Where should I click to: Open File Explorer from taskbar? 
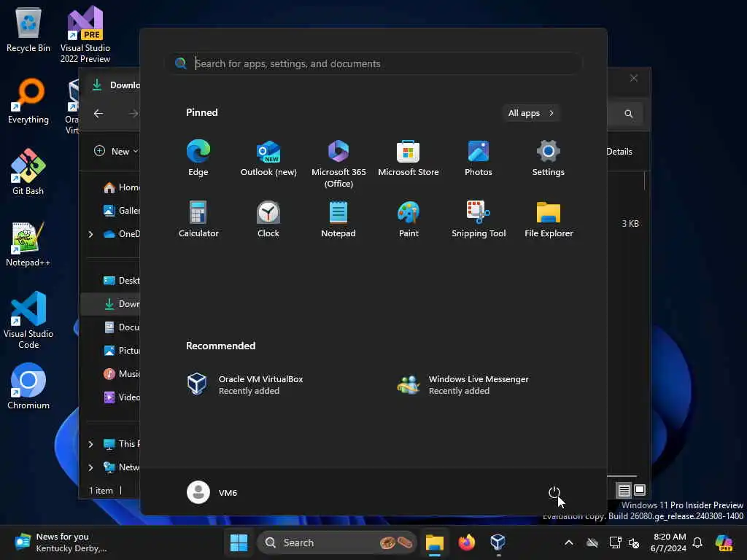coord(435,542)
